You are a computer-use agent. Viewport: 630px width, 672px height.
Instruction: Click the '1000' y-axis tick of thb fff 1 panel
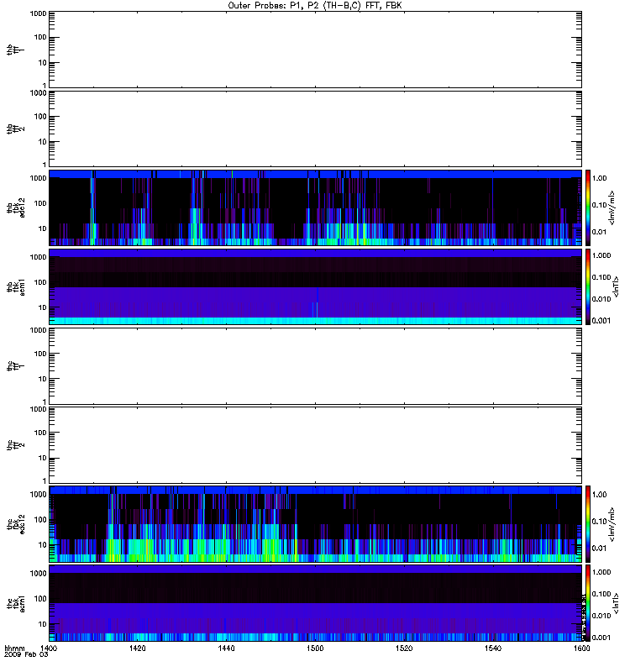point(38,13)
